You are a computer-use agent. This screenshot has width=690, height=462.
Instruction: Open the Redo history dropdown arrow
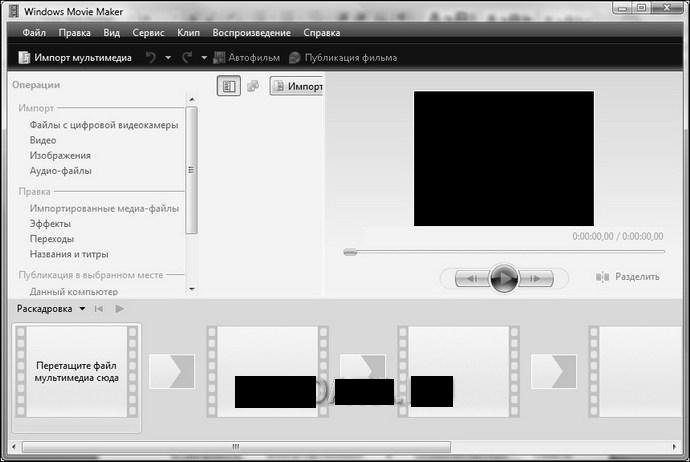[204, 58]
